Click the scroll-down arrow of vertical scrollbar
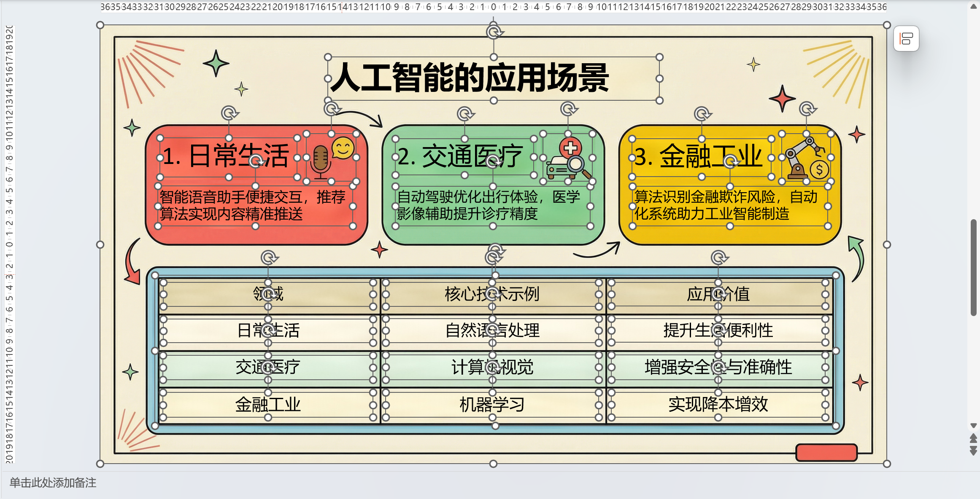The width and height of the screenshot is (980, 499). (973, 426)
